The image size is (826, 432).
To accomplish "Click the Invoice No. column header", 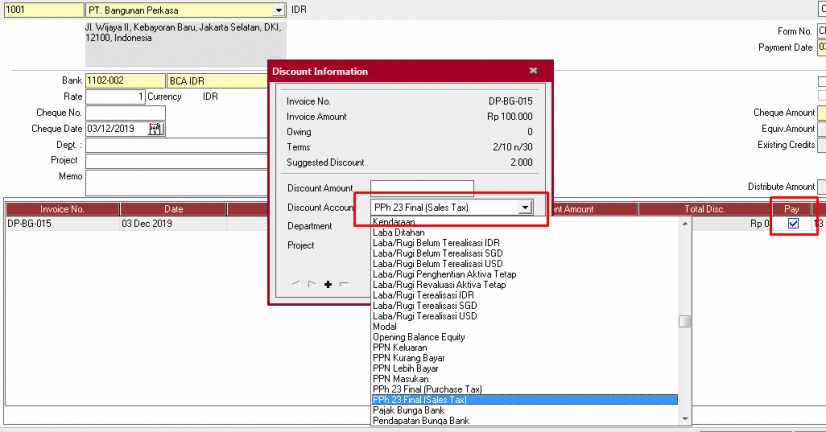I will coord(62,209).
